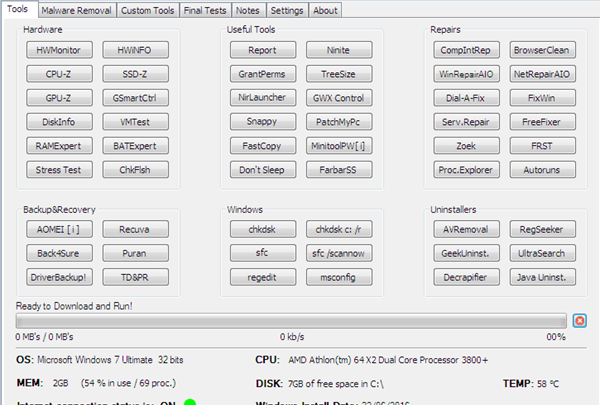
Task: Open NirLauncher
Action: (x=263, y=98)
